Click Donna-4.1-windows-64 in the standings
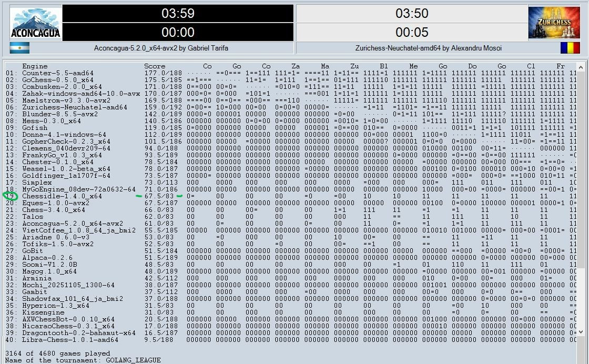Screen dimensions: 589x364 pyautogui.click(x=64, y=135)
